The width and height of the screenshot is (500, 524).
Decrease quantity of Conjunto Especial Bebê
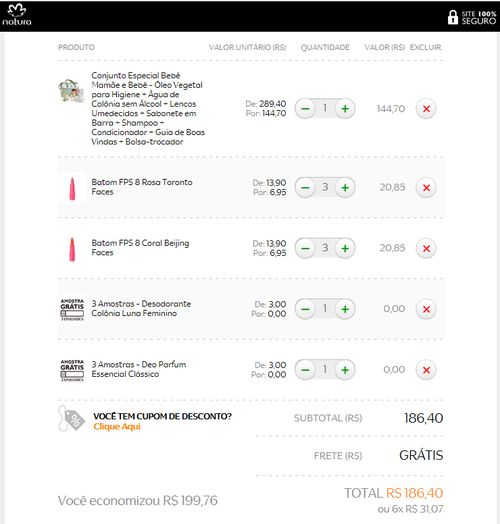pos(305,109)
